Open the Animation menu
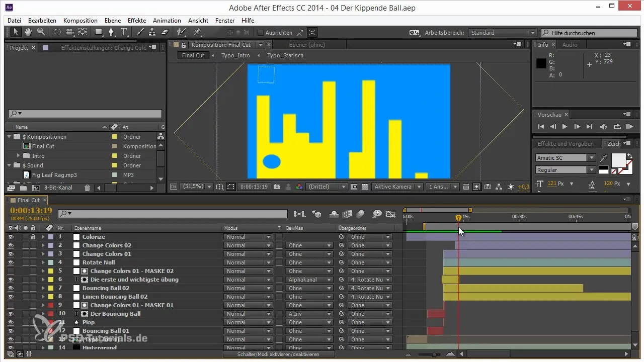The width and height of the screenshot is (644, 362). (x=167, y=21)
